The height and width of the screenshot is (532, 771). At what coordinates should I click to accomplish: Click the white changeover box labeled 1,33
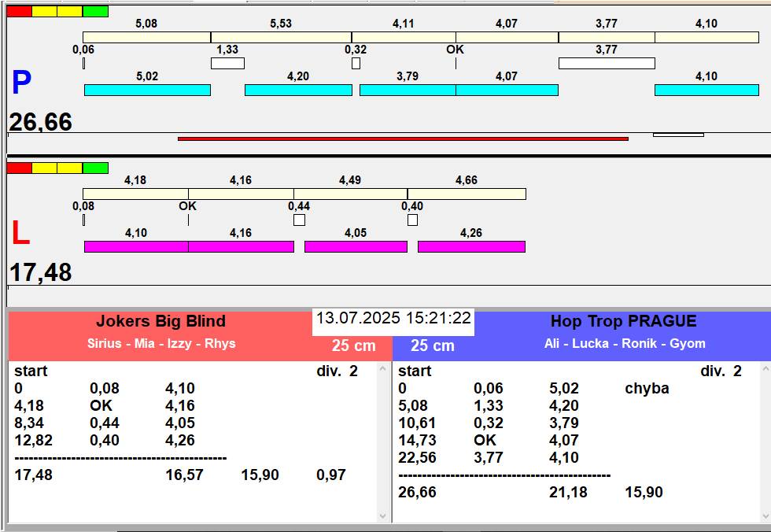coord(227,64)
